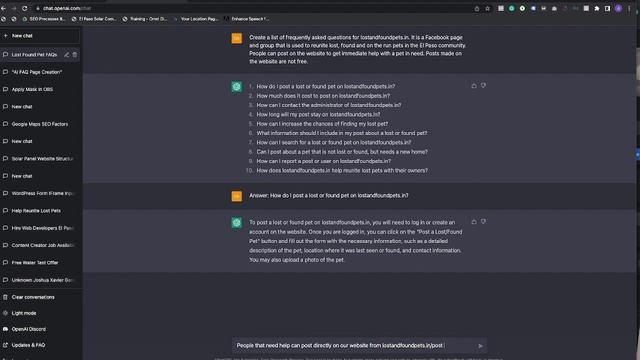Screen dimensions: 640x360
Task: Open the extensions puzzle-piece menu
Action: tap(597, 8)
